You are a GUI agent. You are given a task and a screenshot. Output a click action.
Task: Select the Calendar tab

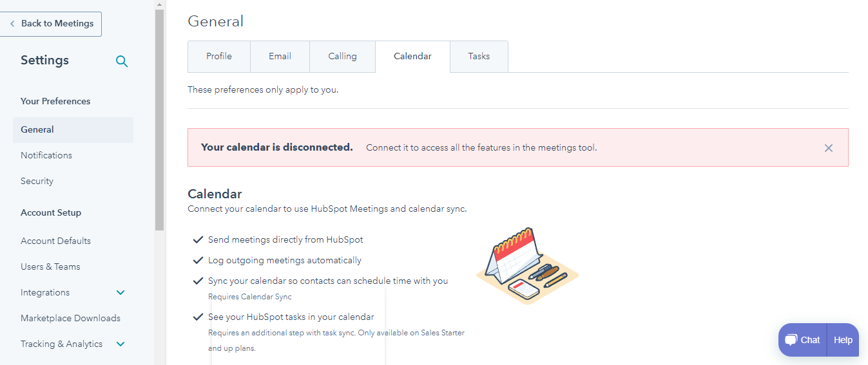pos(412,57)
